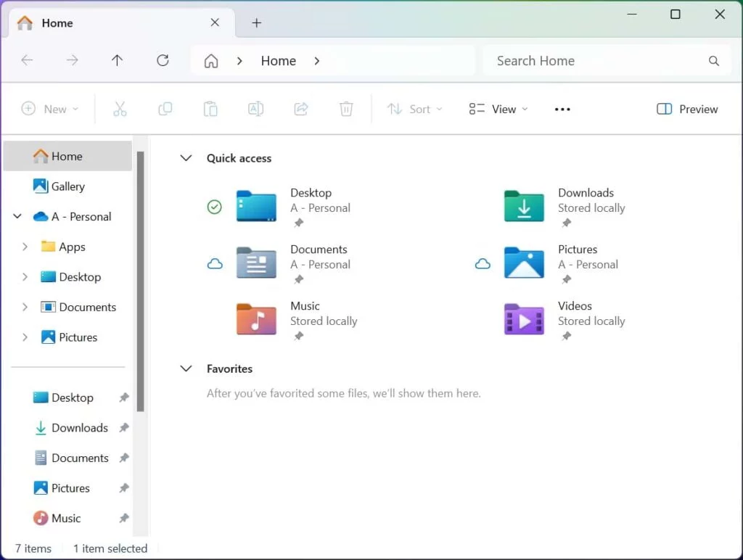Select Gallery in the navigation pane

point(67,186)
